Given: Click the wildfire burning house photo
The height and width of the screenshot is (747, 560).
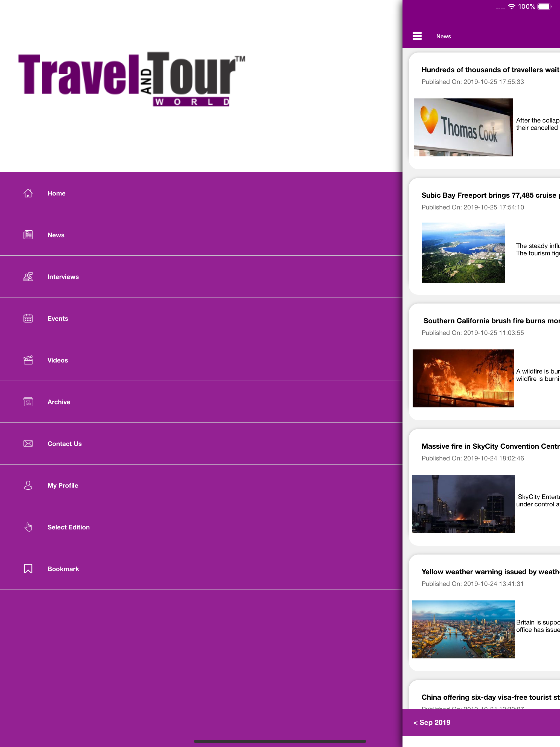Looking at the screenshot, I should tap(463, 378).
